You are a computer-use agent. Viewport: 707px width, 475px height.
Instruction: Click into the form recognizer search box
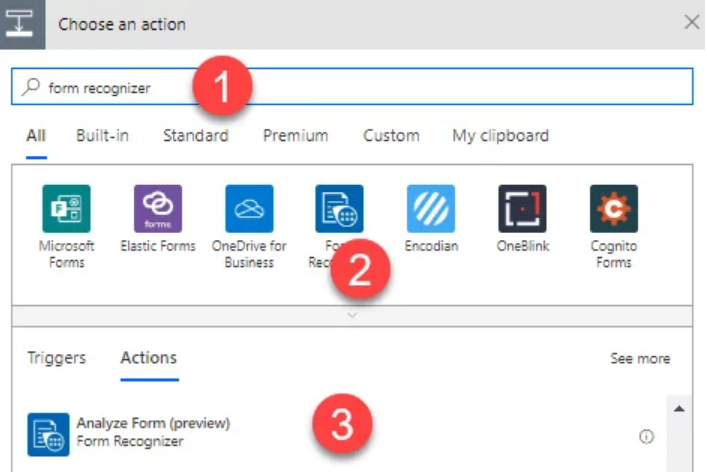tap(352, 87)
